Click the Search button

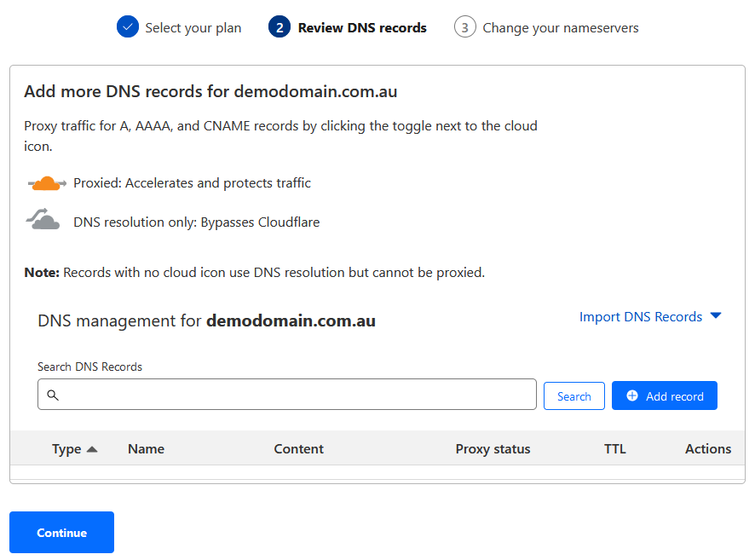[x=573, y=395]
